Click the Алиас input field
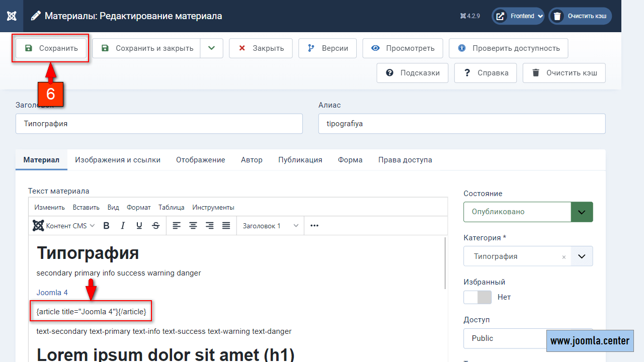The width and height of the screenshot is (644, 362). click(461, 124)
